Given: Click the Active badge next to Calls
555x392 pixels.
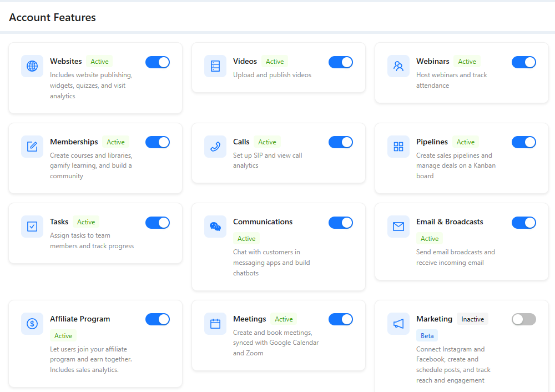Looking at the screenshot, I should 268,142.
